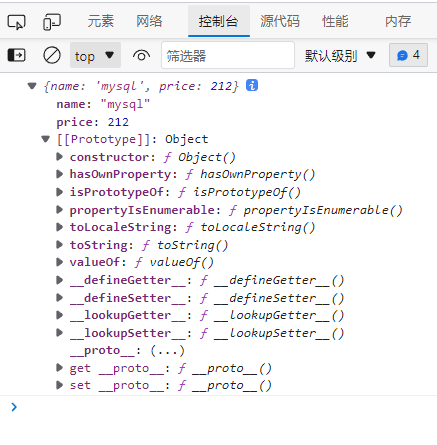Open the 性能 tab
Image resolution: width=437 pixels, height=445 pixels.
(335, 21)
